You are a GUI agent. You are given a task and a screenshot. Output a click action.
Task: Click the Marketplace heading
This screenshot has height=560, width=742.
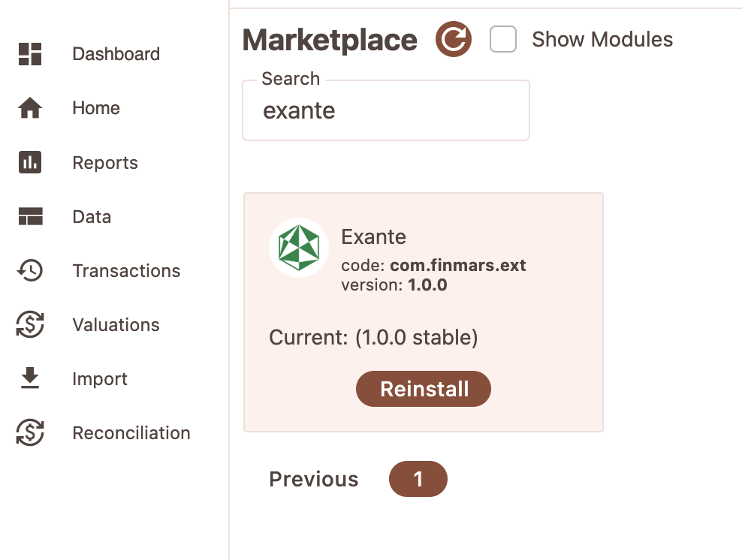click(330, 41)
